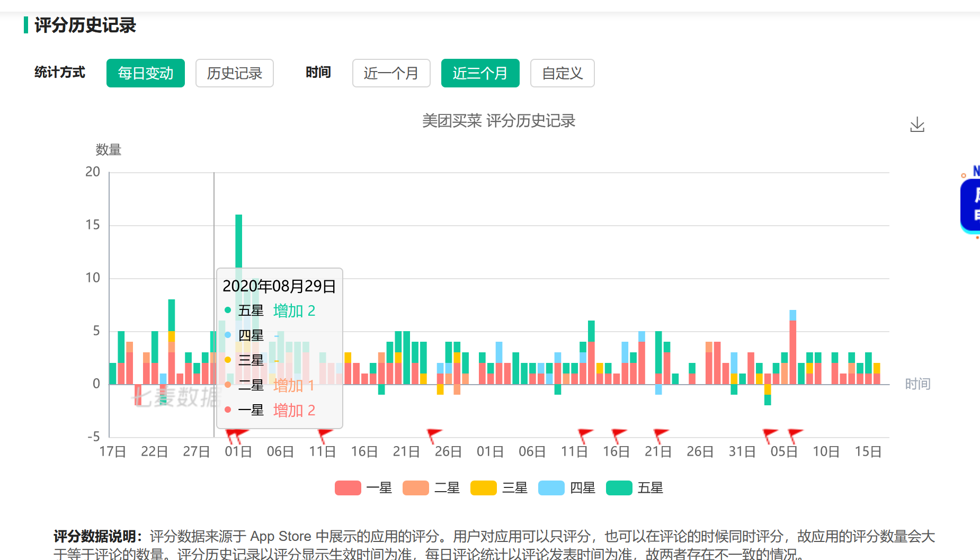Choose 近三个月 time range
980x560 pixels.
[x=480, y=73]
